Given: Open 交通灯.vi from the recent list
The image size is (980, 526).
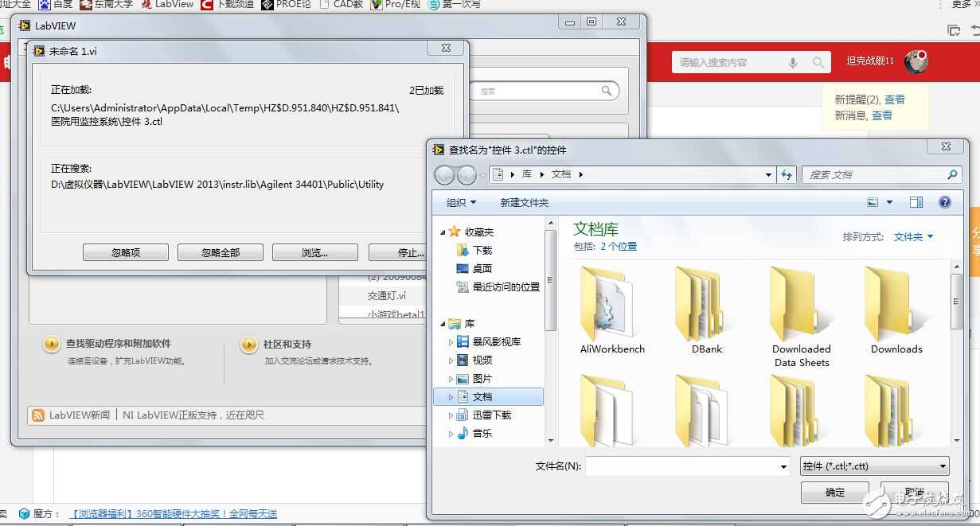Looking at the screenshot, I should [387, 295].
